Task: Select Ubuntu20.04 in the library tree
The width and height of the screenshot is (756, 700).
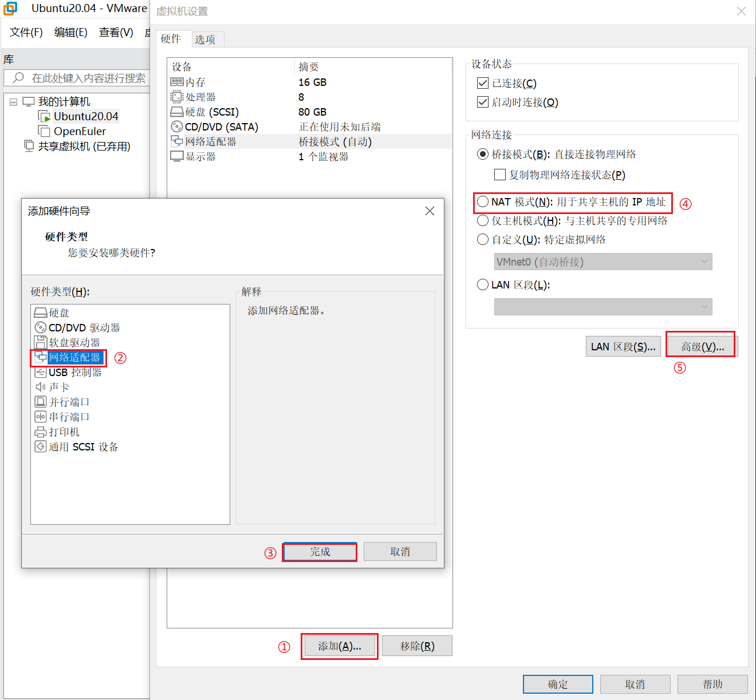Action: (x=86, y=116)
